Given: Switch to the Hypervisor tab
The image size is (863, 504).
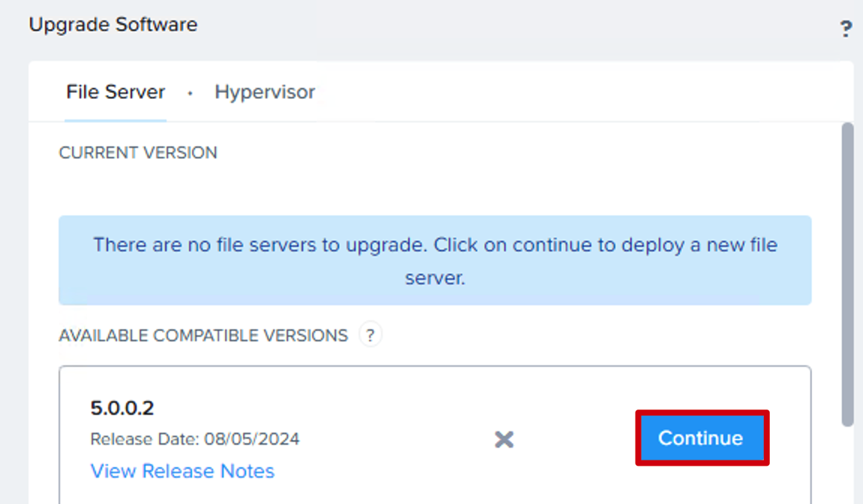Looking at the screenshot, I should [x=265, y=92].
